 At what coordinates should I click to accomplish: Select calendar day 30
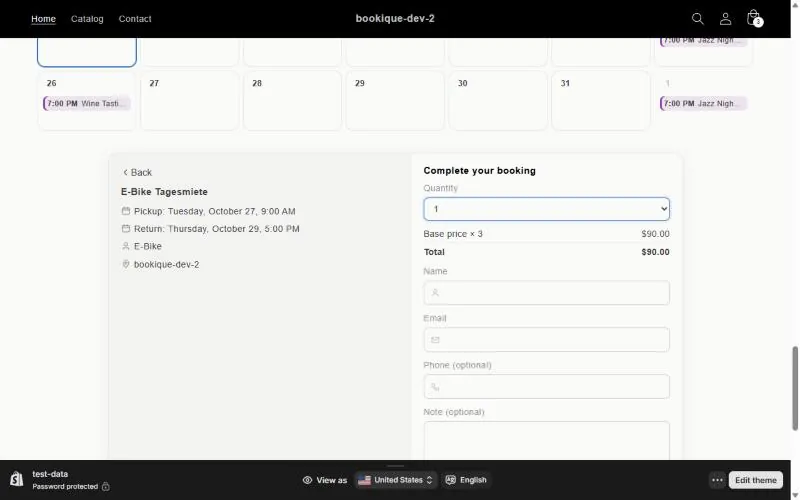tap(498, 101)
